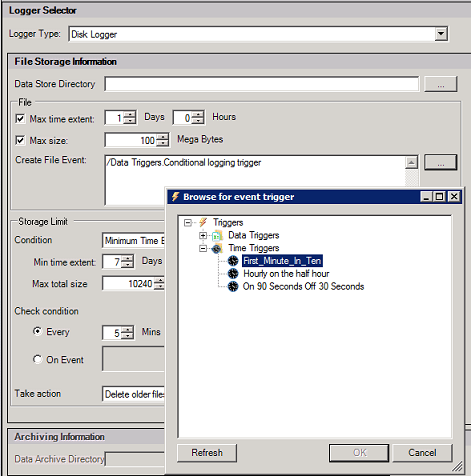Image resolution: width=471 pixels, height=476 pixels.
Task: Increase the Max size megabytes spinner
Action: [162, 137]
